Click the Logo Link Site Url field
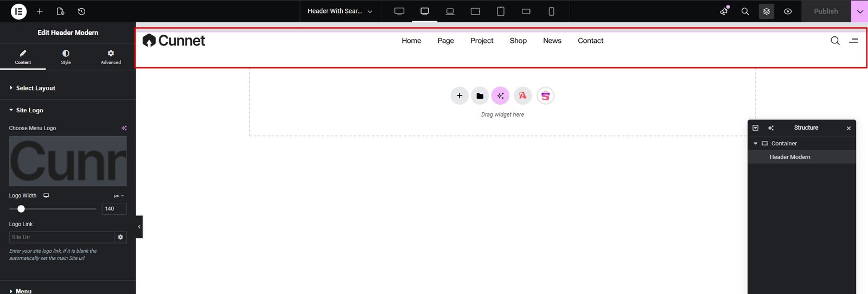The height and width of the screenshot is (294, 868). [x=61, y=237]
